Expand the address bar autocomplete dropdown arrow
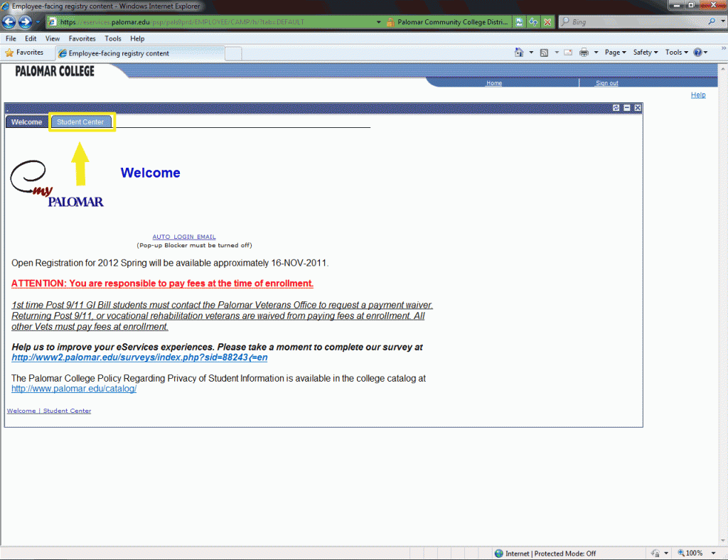 (378, 22)
